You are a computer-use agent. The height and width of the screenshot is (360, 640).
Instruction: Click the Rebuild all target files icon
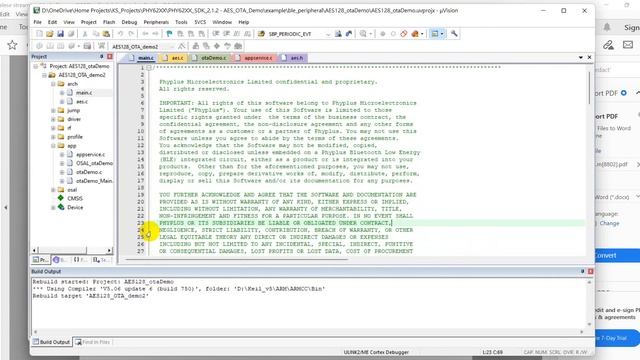click(60, 46)
